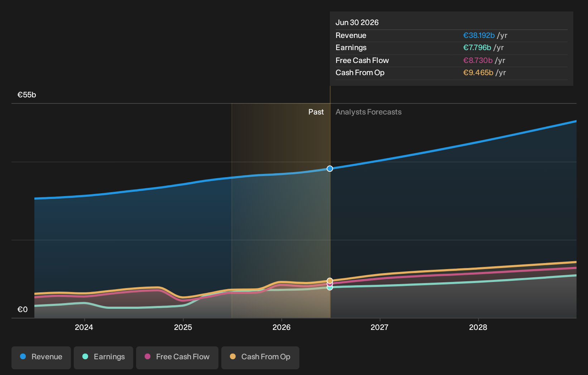Click the Revenue value €38.192b in tooltip

[479, 35]
